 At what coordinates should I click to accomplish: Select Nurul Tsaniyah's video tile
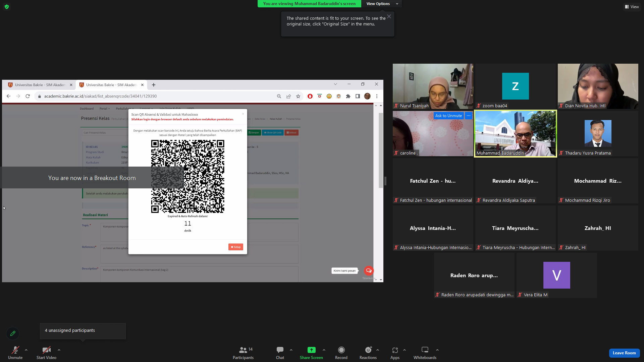[433, 86]
